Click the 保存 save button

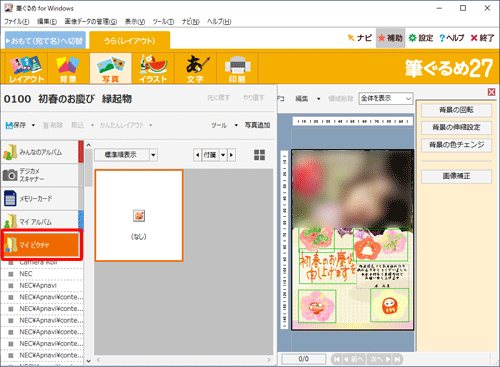(16, 125)
